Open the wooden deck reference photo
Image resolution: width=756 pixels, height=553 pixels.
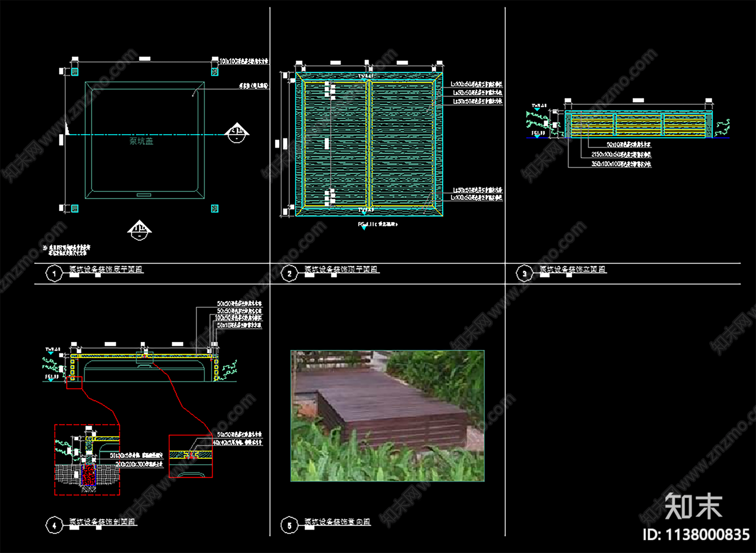point(387,416)
